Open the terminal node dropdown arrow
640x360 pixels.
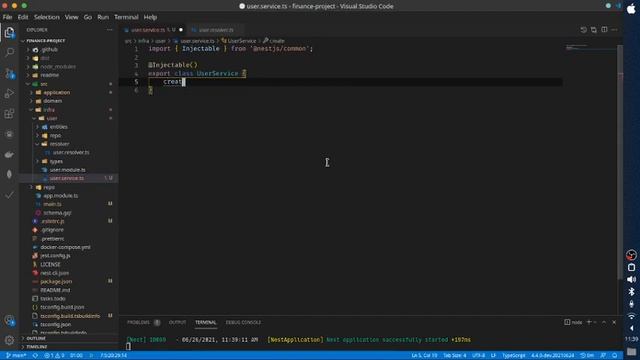pos(595,322)
